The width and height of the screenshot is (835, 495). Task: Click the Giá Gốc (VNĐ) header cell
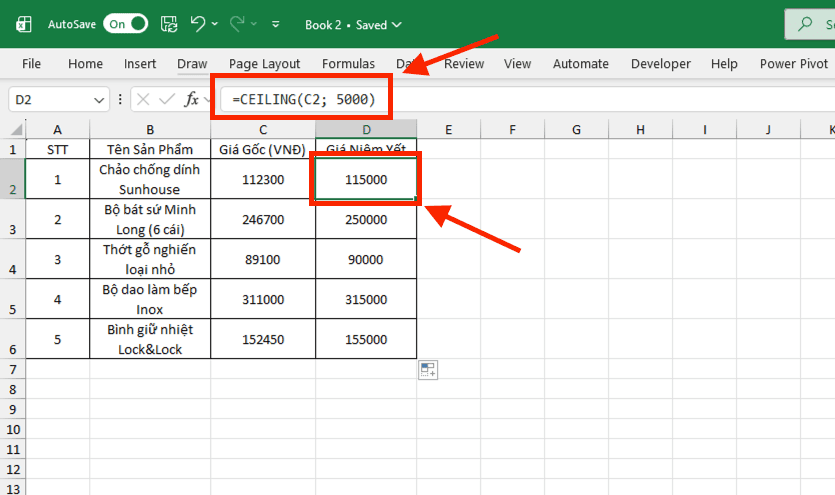pyautogui.click(x=263, y=150)
